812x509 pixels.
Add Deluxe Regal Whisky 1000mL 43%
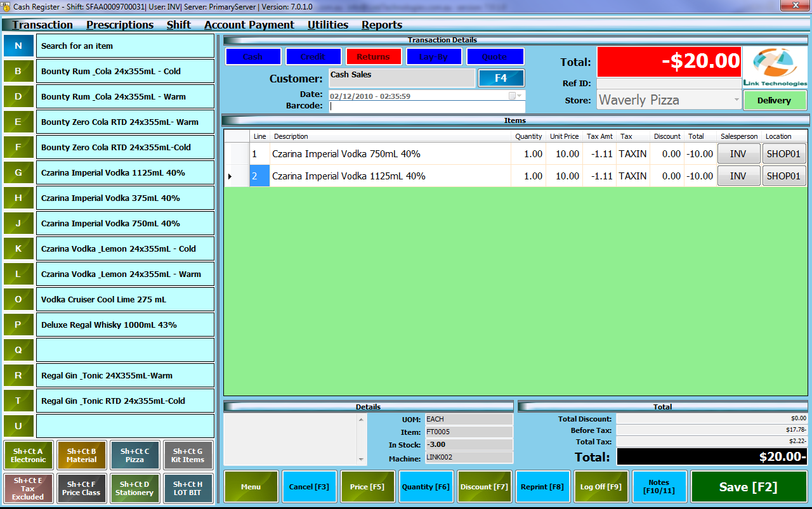point(125,325)
